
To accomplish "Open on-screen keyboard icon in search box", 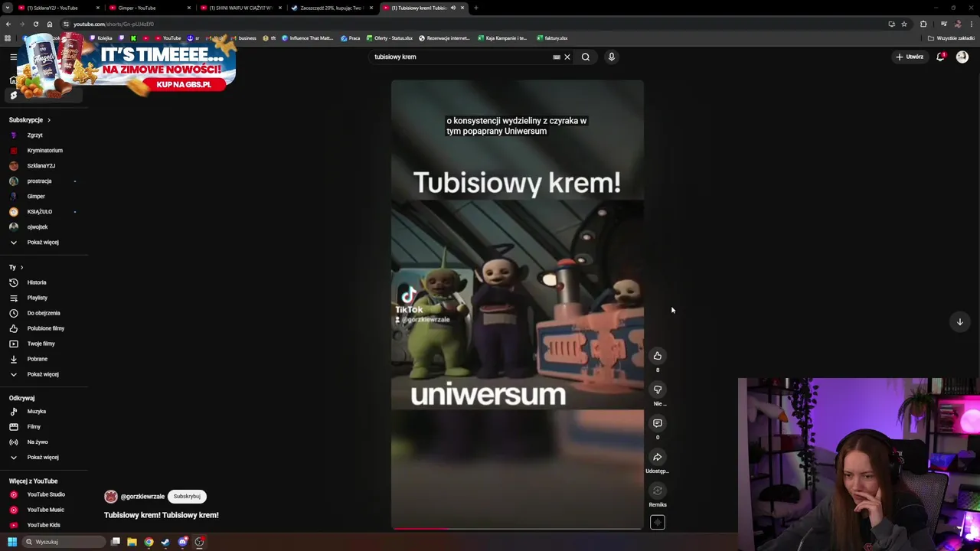I will tap(557, 57).
